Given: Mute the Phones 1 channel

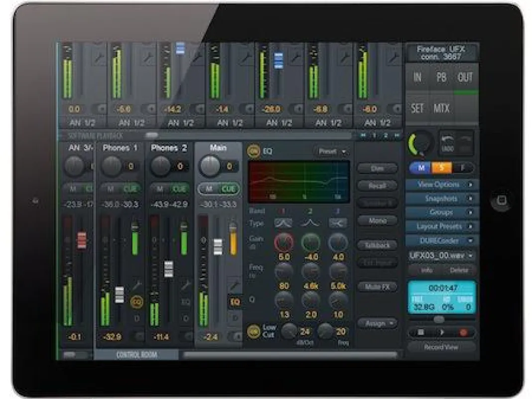Looking at the screenshot, I should pos(110,189).
